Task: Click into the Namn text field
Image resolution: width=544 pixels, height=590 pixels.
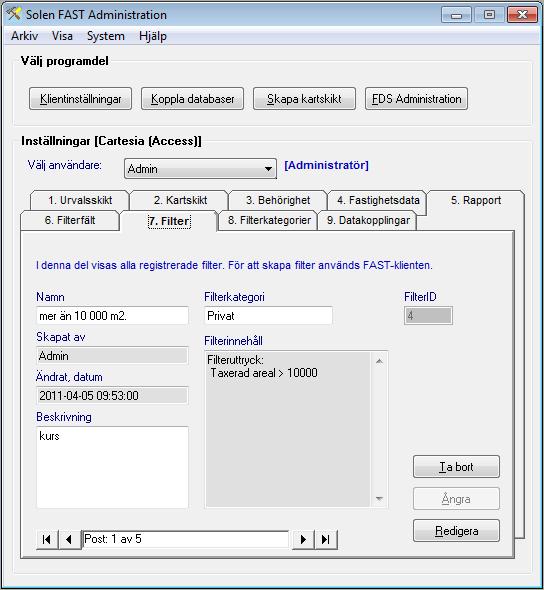Action: tap(112, 315)
